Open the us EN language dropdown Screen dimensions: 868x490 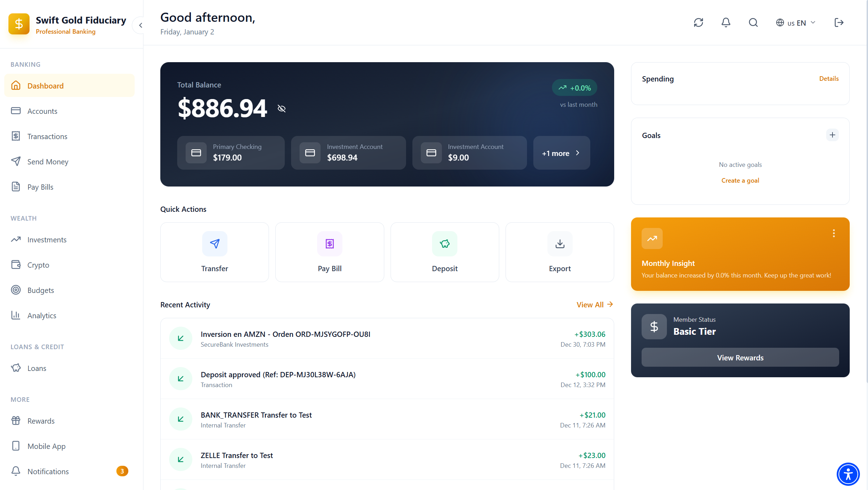796,22
